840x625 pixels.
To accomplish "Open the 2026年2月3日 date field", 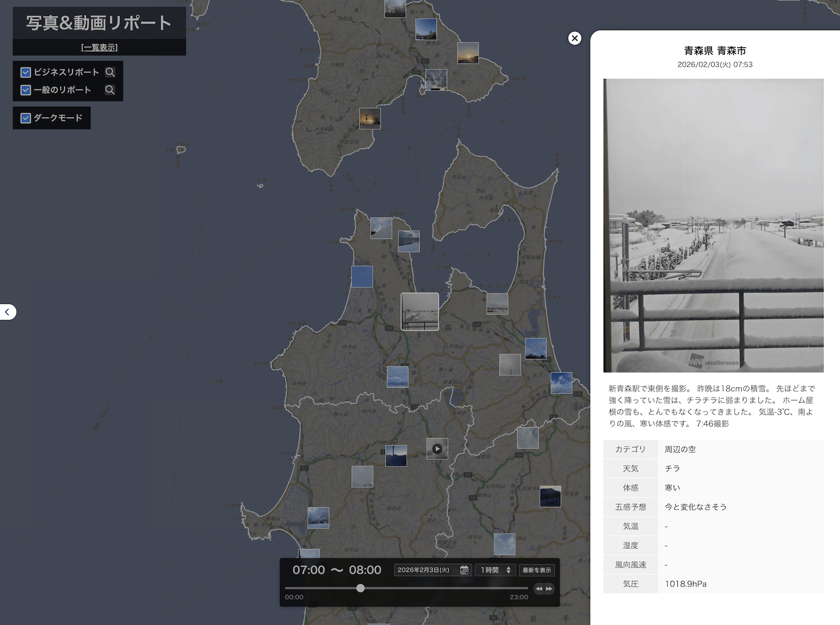I will click(x=424, y=570).
